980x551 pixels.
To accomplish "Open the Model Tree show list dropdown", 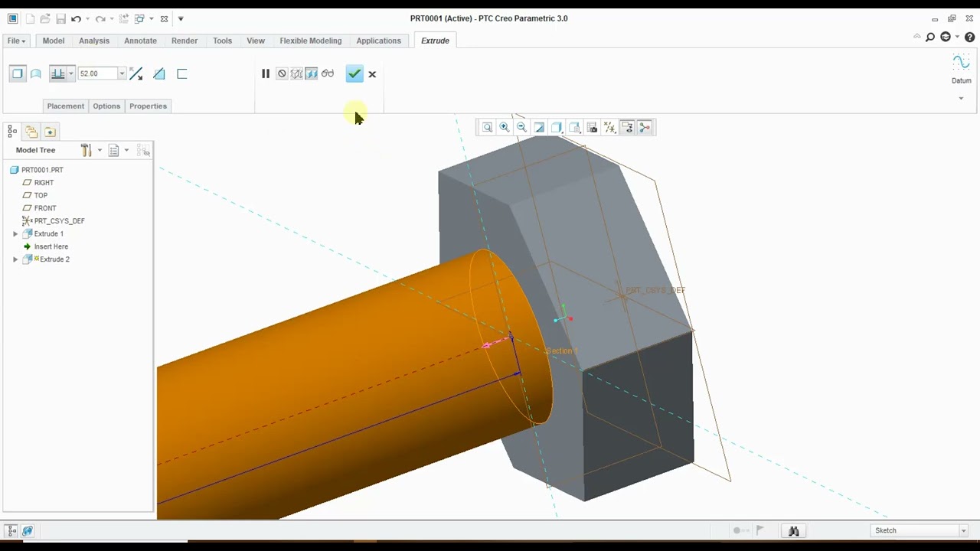I will (113, 150).
